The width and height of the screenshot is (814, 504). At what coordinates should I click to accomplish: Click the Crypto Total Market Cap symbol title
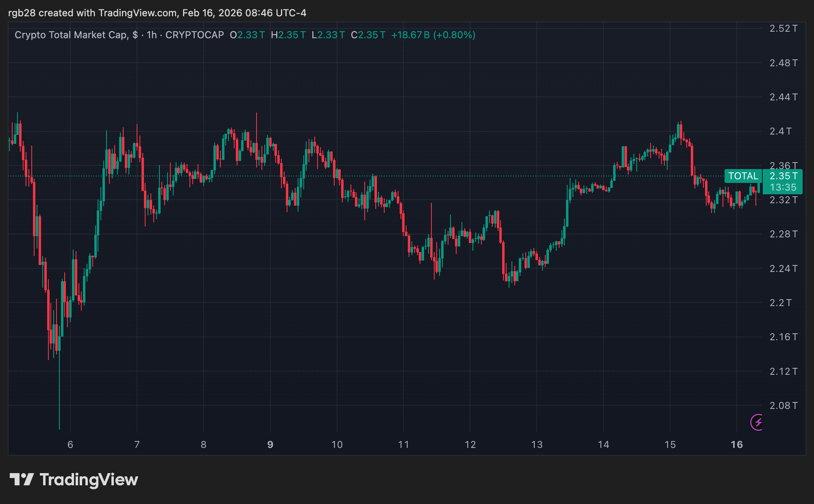click(75, 35)
